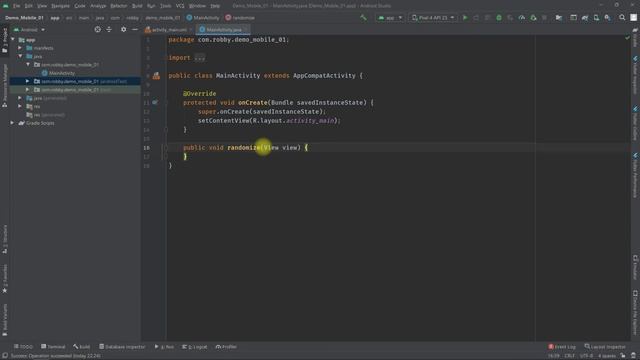
Task: Expand the manifests folder
Action: (x=20, y=48)
